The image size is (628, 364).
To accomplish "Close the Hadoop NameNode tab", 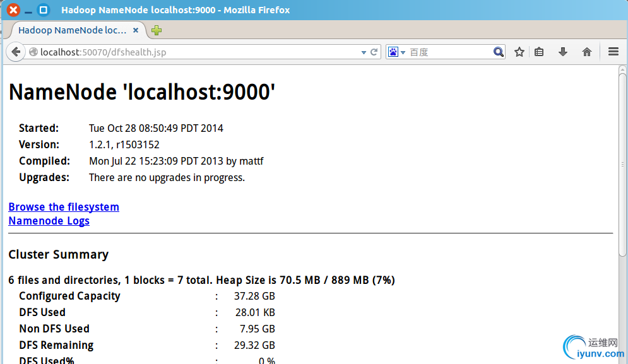I will (x=136, y=30).
